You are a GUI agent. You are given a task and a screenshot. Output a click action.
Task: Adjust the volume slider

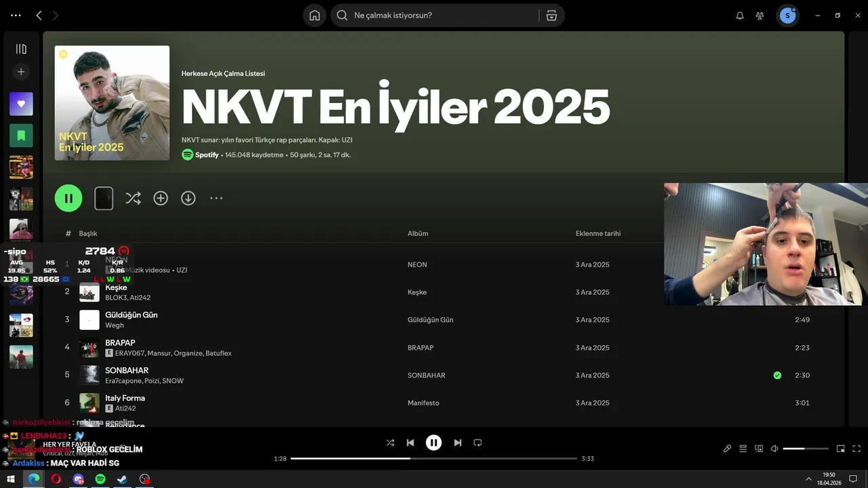point(806,449)
